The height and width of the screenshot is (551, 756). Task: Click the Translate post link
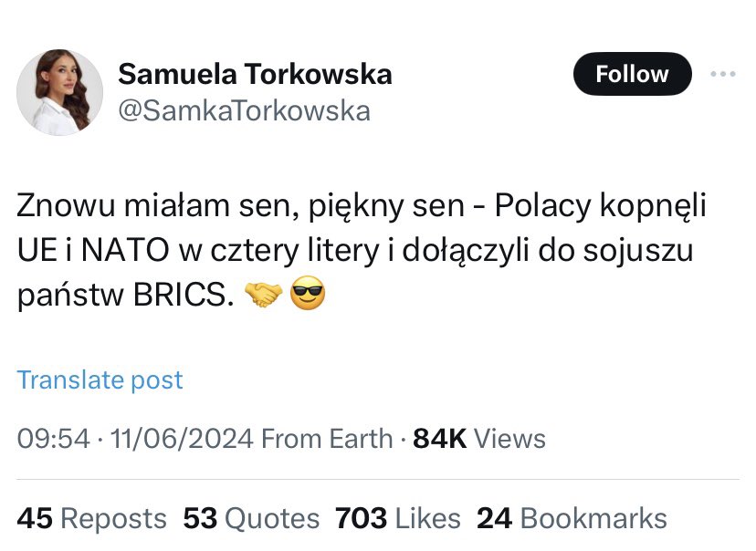coord(100,379)
